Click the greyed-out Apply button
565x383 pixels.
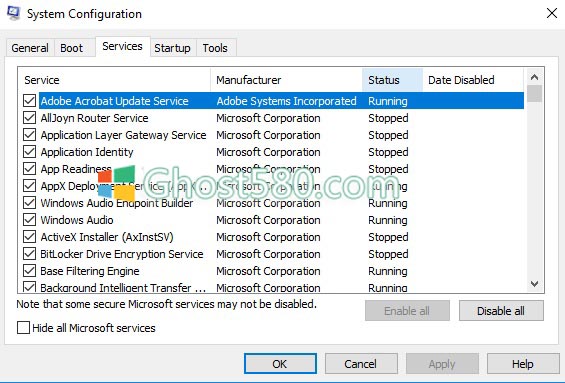[x=442, y=364]
